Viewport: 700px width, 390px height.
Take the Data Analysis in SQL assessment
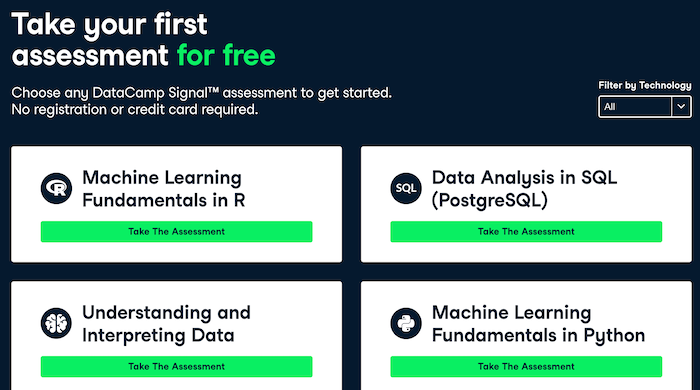click(x=526, y=232)
